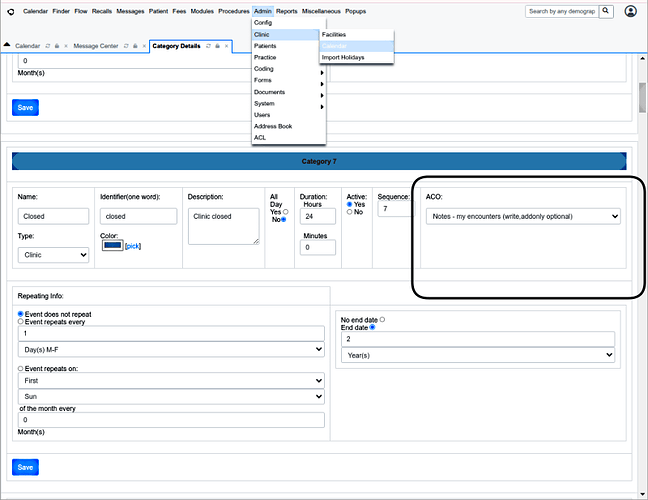Viewport: 648px width, 500px height.
Task: Select End date radio
Action: click(x=372, y=327)
